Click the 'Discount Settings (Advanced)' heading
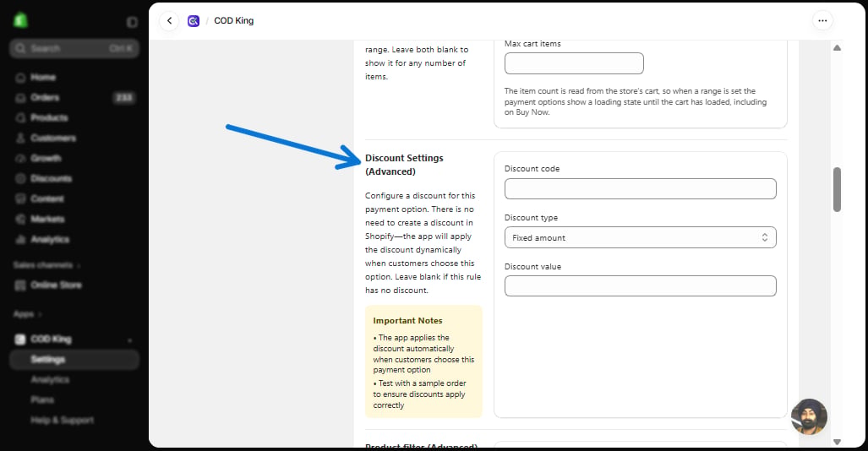This screenshot has width=868, height=451. [x=404, y=165]
